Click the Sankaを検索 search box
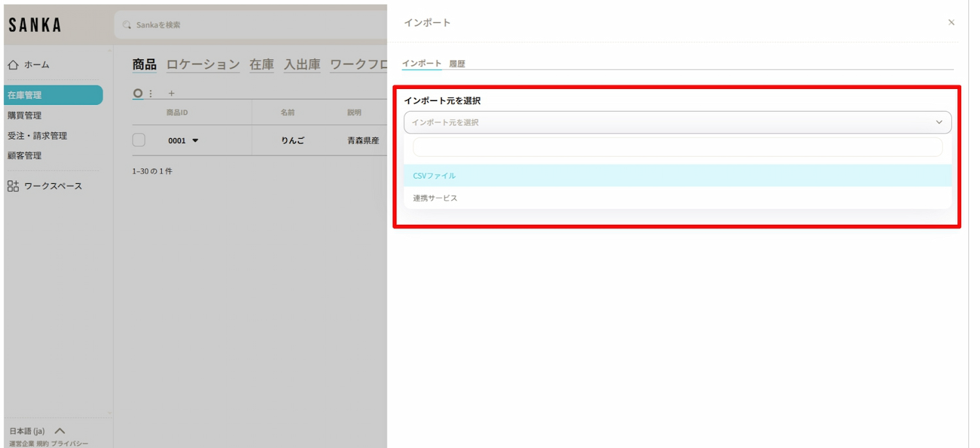This screenshot has height=448, width=980. pyautogui.click(x=248, y=25)
